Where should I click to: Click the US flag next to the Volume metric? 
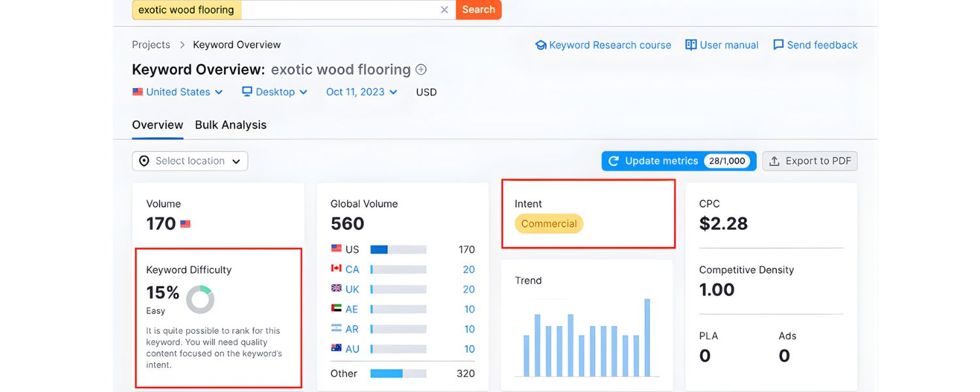[185, 223]
